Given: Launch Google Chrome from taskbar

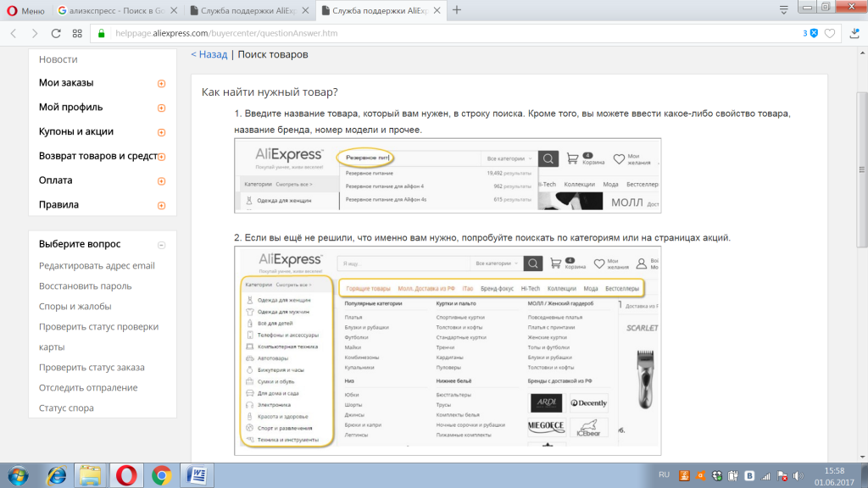Looking at the screenshot, I should pos(162,474).
